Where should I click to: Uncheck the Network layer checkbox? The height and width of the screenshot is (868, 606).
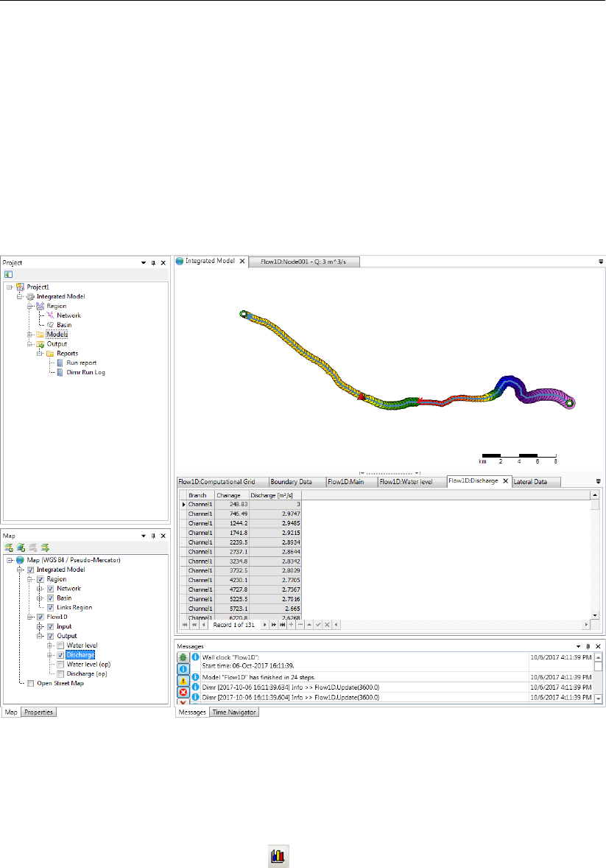click(x=50, y=589)
